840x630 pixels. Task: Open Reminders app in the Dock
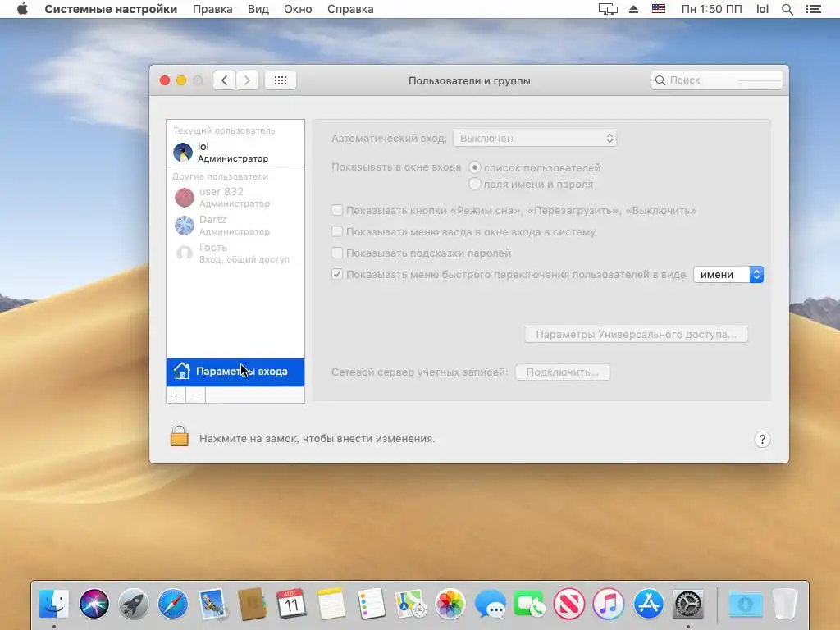click(x=371, y=604)
